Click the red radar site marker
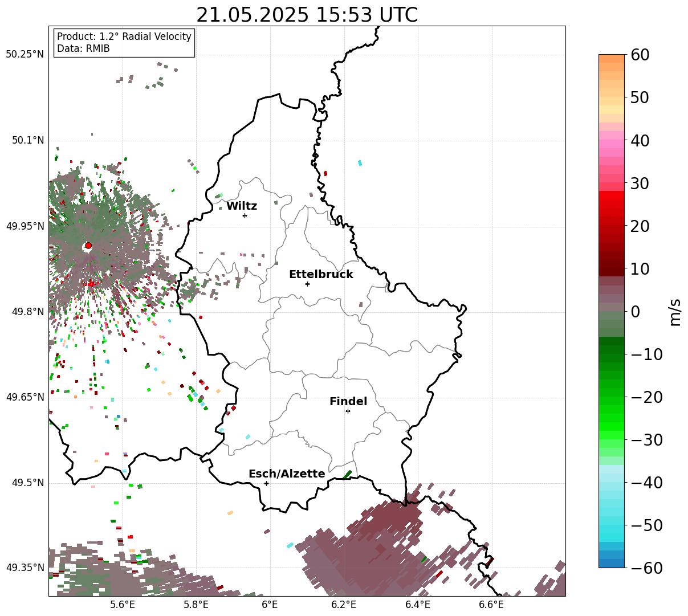Viewport: 688px width, 616px height. coord(88,246)
